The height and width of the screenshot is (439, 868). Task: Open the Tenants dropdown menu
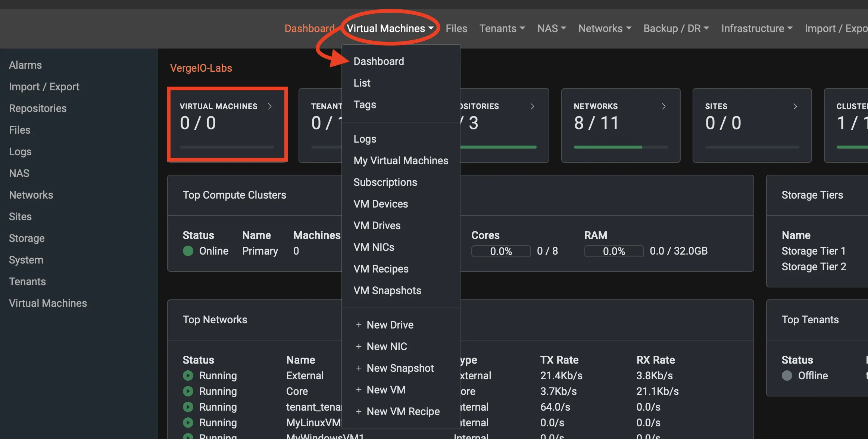tap(502, 28)
